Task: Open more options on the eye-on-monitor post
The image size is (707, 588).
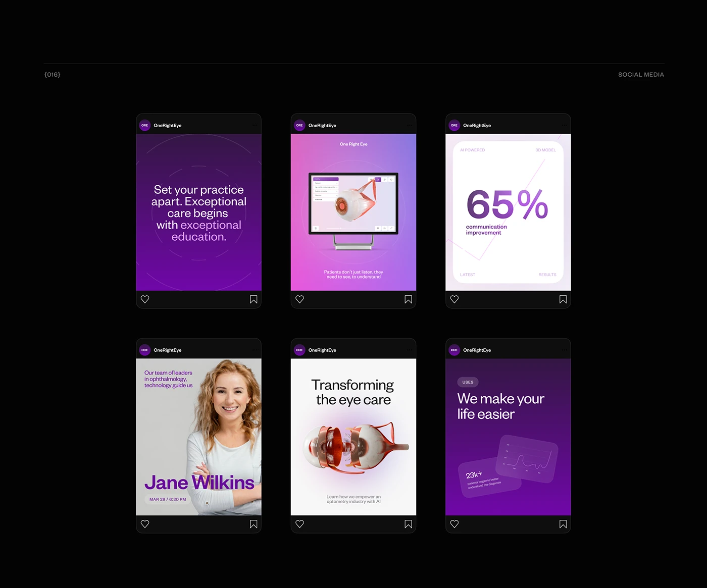Action: coord(409,125)
